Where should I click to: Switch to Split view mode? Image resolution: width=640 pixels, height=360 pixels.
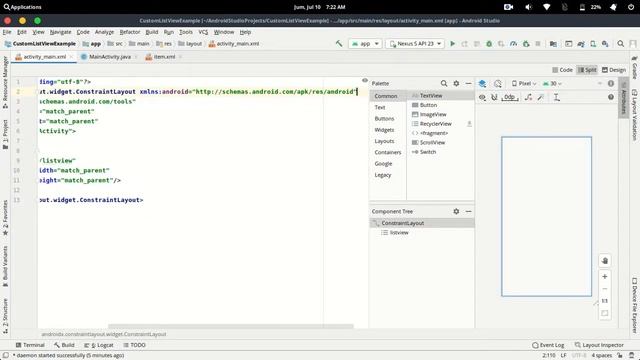coord(587,70)
